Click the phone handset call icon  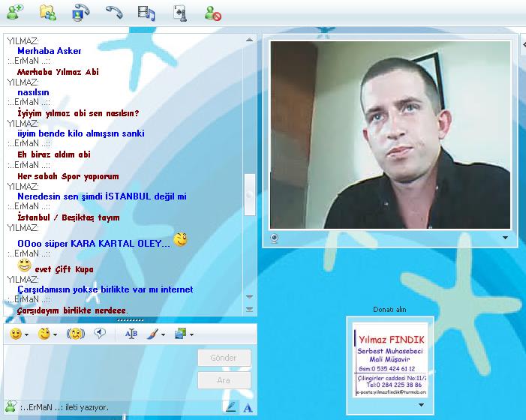[x=114, y=12]
